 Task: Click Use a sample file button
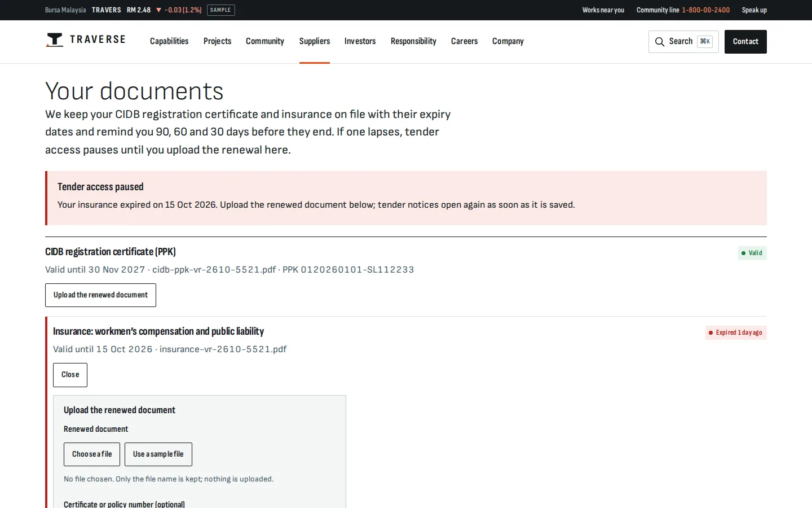tap(158, 454)
